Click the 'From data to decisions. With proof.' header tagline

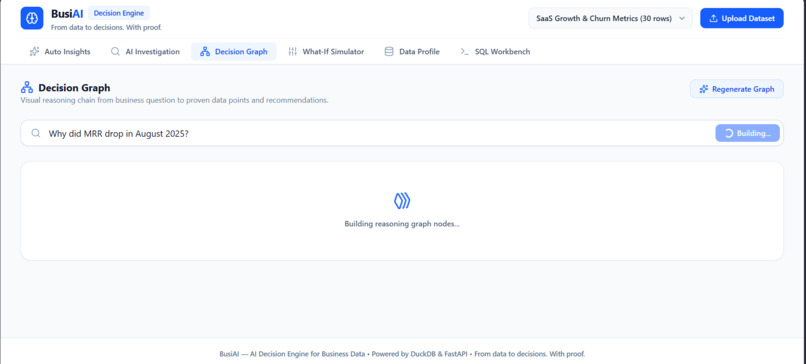(x=106, y=27)
